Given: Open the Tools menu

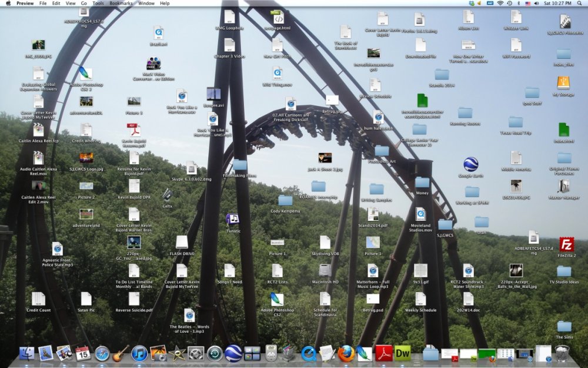Looking at the screenshot, I should coord(98,4).
